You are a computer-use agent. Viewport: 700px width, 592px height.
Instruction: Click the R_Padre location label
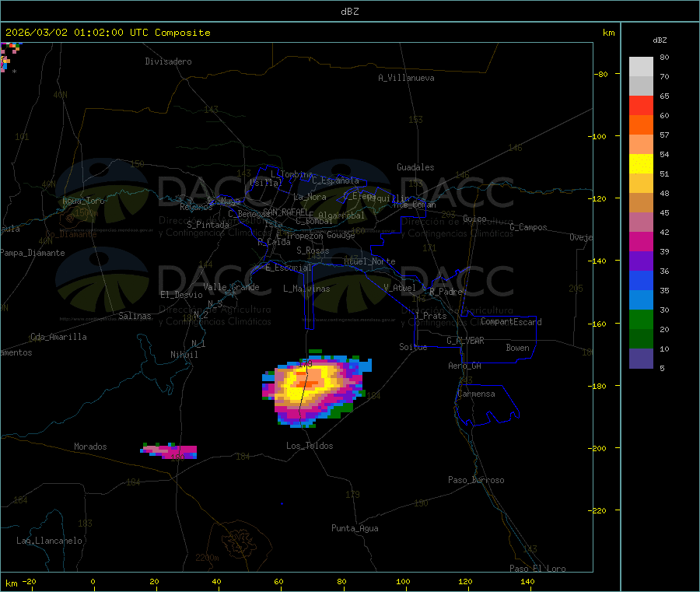[x=446, y=292]
